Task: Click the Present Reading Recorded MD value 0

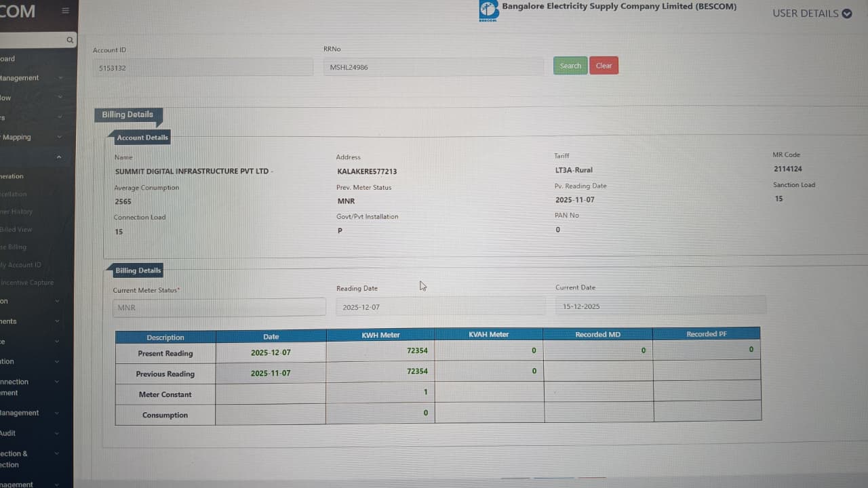Action: 644,350
